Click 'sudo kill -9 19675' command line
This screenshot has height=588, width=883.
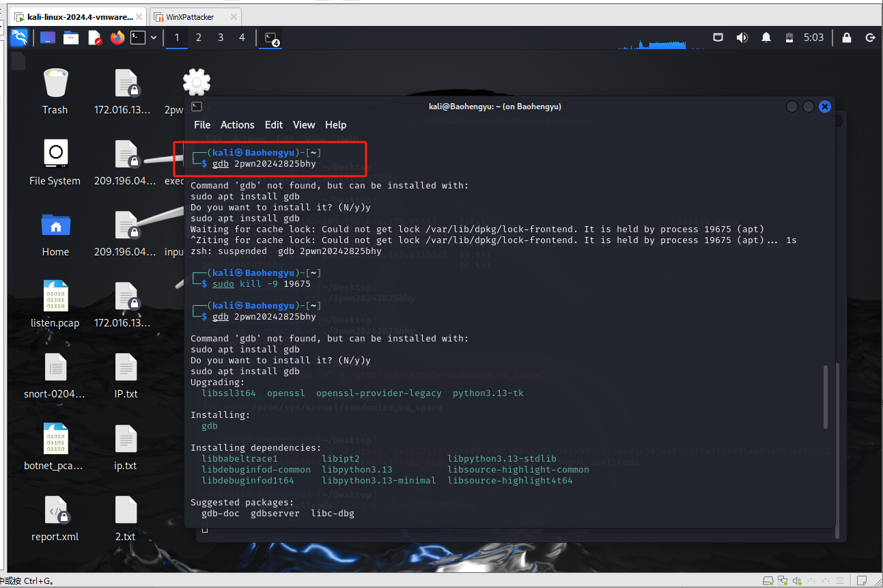pos(262,283)
